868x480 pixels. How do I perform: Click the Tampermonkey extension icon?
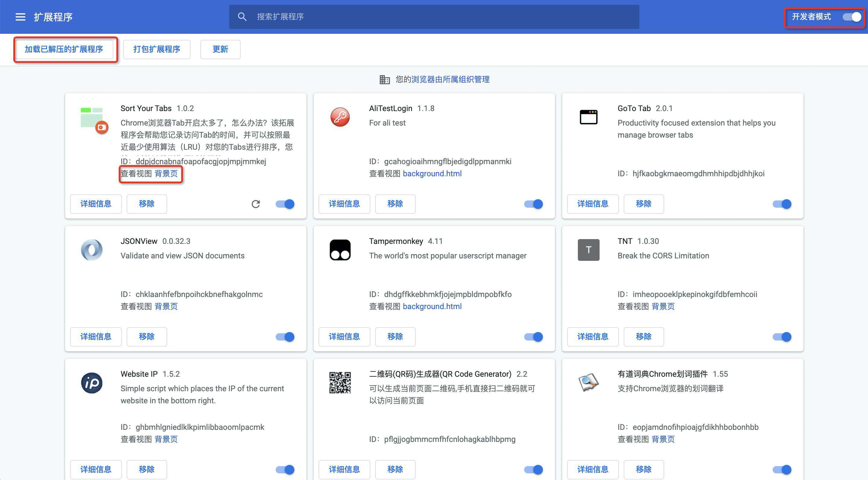(x=340, y=250)
